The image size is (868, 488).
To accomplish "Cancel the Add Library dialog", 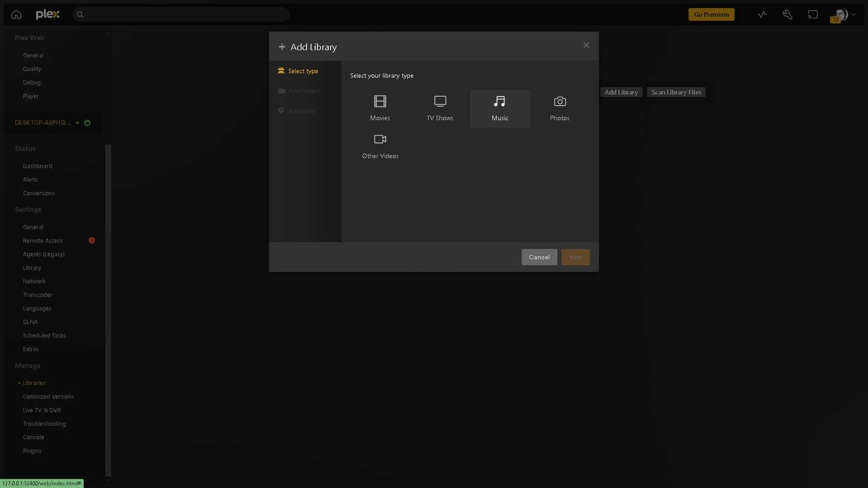I will point(539,257).
